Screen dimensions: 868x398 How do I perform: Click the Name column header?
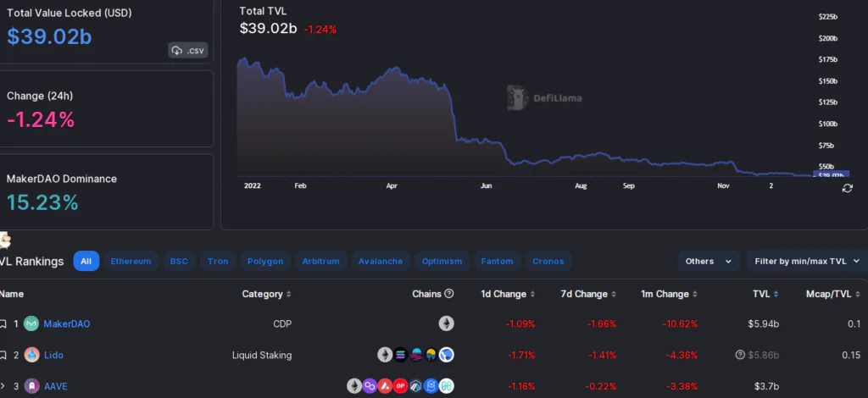click(12, 294)
